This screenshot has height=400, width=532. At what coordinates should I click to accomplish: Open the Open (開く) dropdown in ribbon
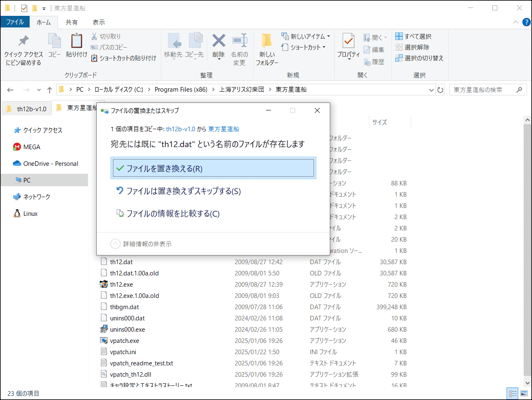(x=375, y=37)
